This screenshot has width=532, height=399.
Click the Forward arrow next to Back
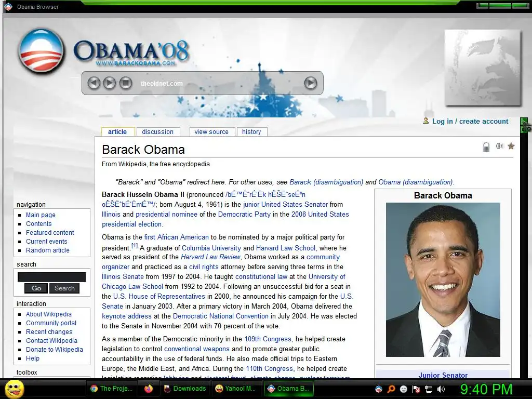(109, 83)
